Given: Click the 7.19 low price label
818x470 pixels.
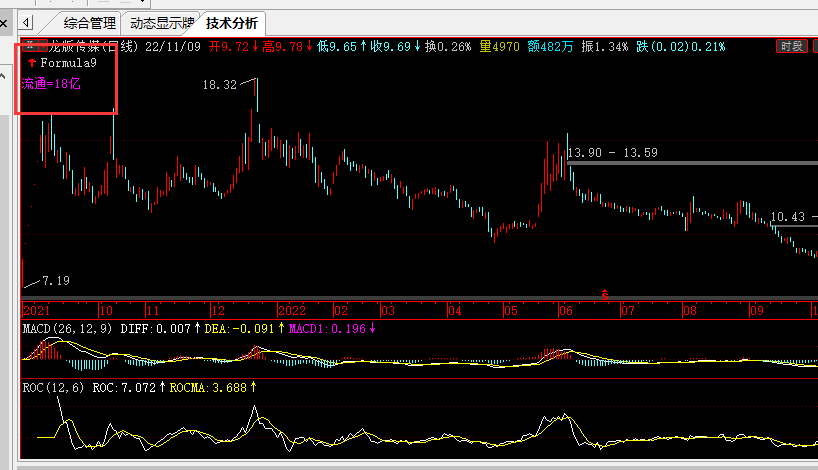Looking at the screenshot, I should pos(56,281).
